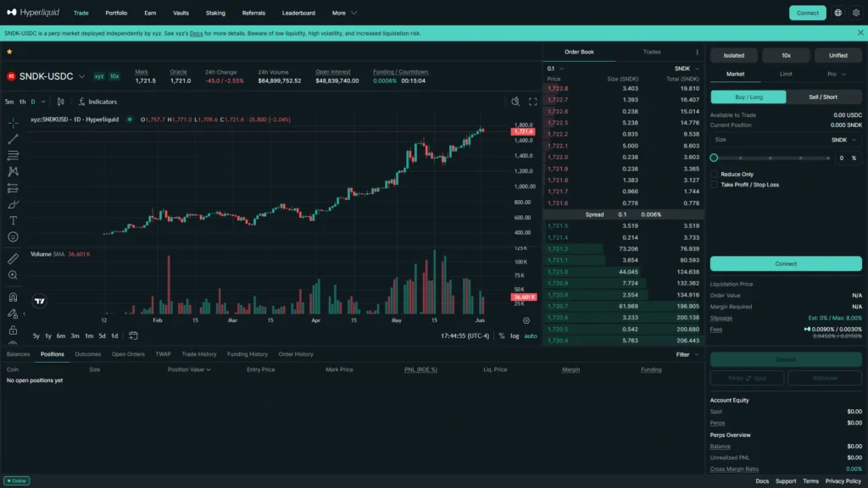The width and height of the screenshot is (868, 488).
Task: Sort by Position Value column dropdown
Action: coord(189,369)
